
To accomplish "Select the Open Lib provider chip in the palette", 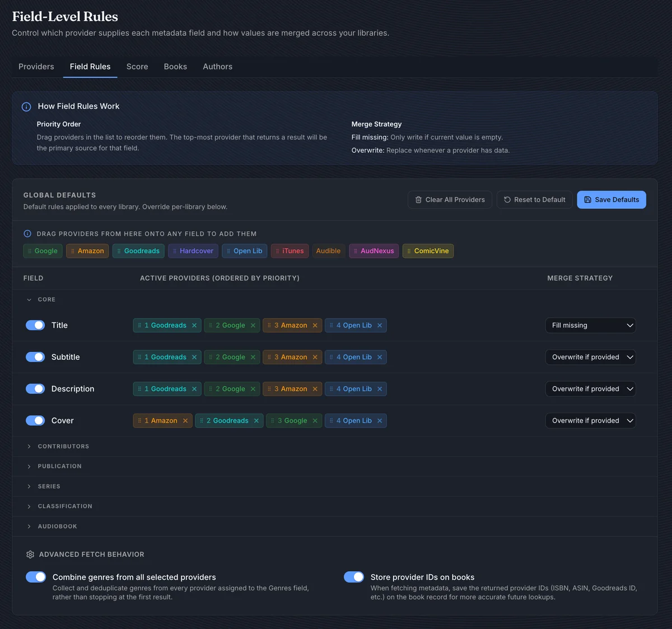I will pos(244,251).
